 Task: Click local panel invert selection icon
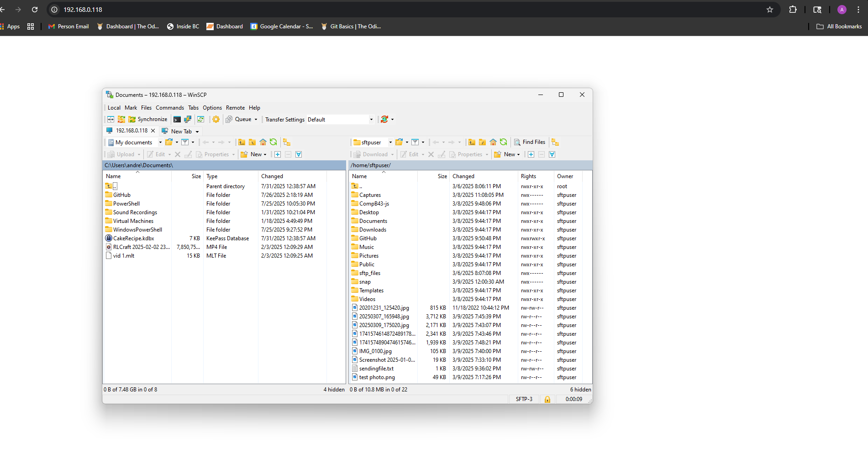click(299, 154)
